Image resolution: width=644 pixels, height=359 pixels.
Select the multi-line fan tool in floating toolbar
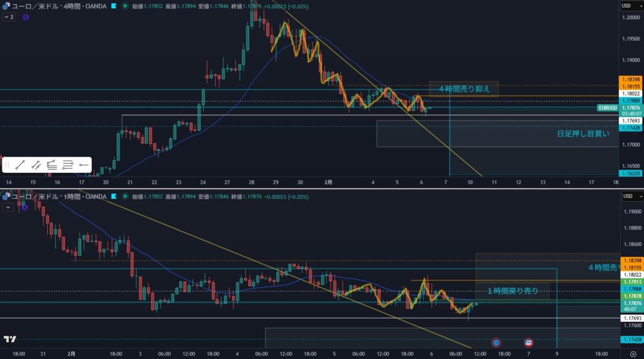pos(52,165)
